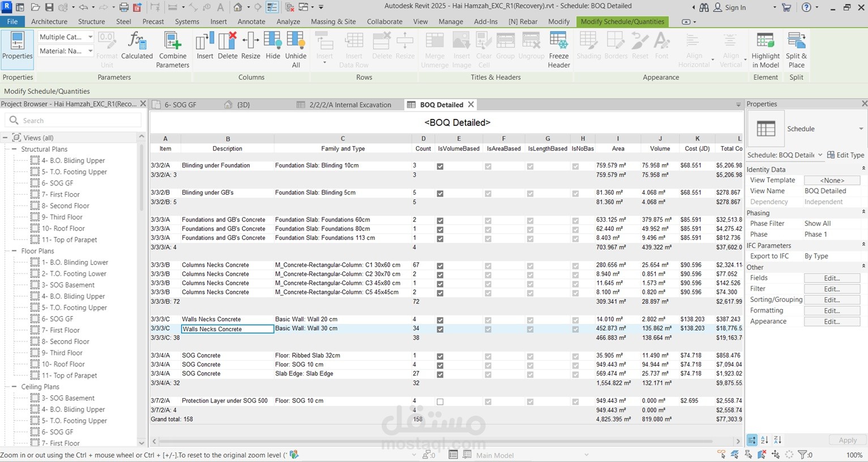The image size is (868, 462).
Task: Collapse the Structural Plans tree node
Action: coord(14,149)
